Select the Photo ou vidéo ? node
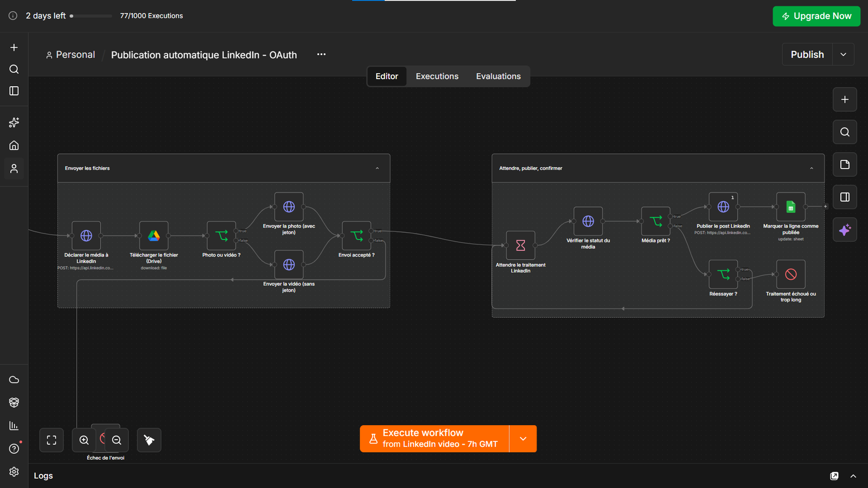This screenshot has width=868, height=488. [221, 236]
